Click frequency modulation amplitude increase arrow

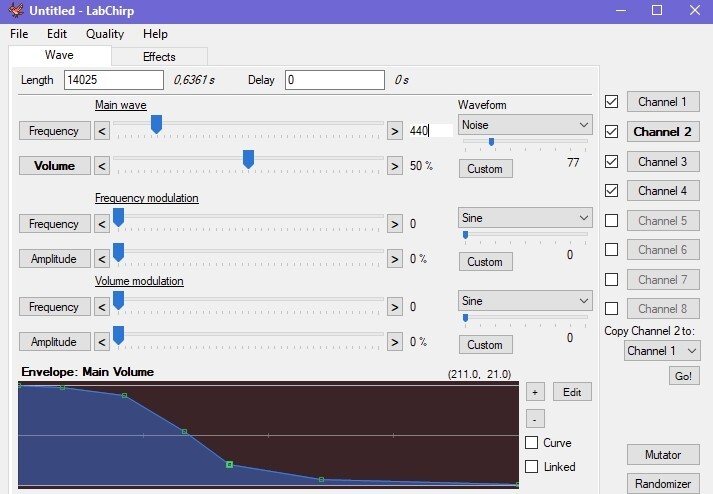395,259
